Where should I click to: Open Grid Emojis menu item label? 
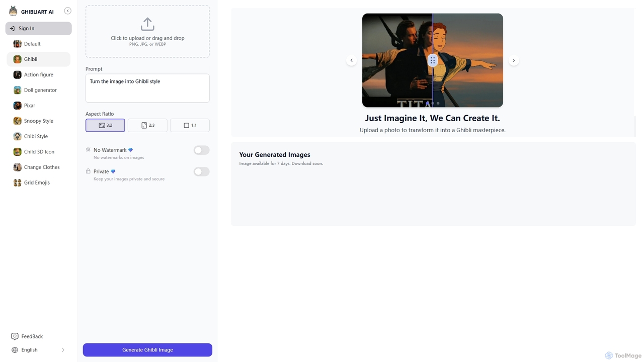point(37,183)
